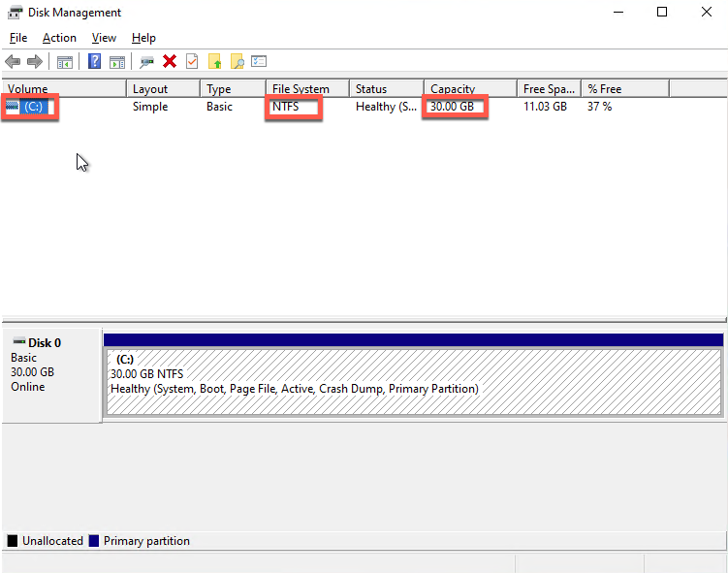728x573 pixels.
Task: Open the View menu
Action: point(104,38)
